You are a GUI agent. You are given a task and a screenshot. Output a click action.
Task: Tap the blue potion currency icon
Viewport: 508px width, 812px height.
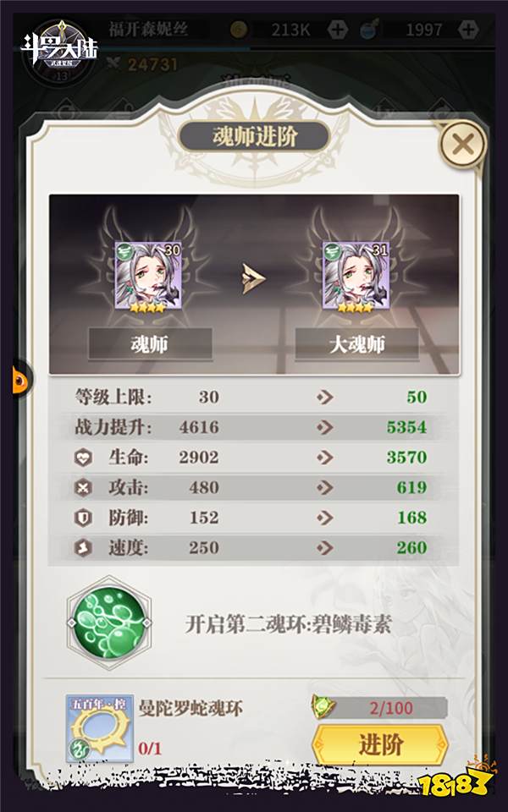click(x=369, y=30)
